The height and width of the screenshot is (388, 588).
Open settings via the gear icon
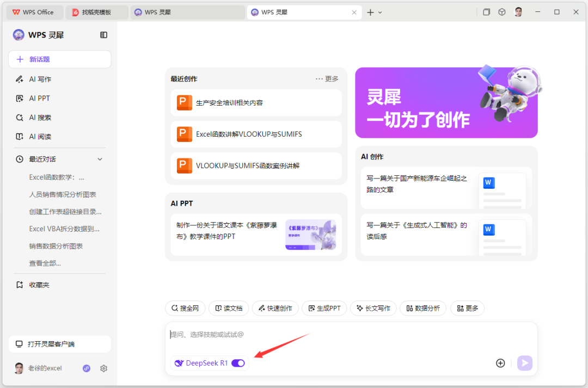(104, 368)
